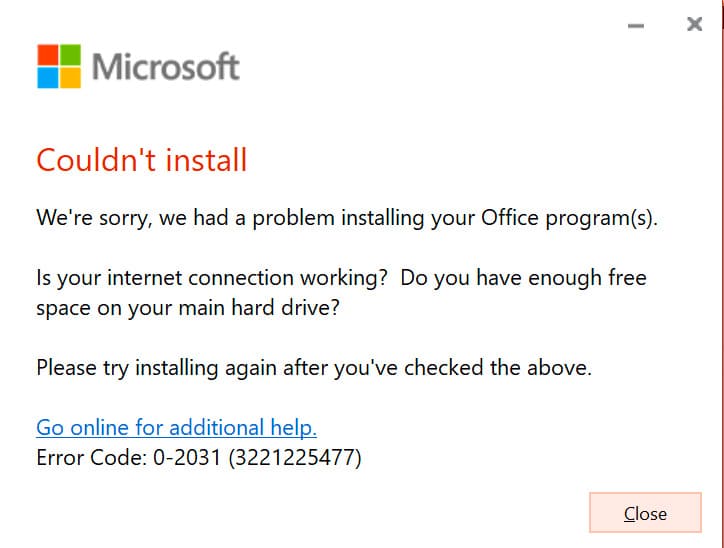Click the red square of Microsoft logo
The width and height of the screenshot is (724, 548).
coord(49,54)
